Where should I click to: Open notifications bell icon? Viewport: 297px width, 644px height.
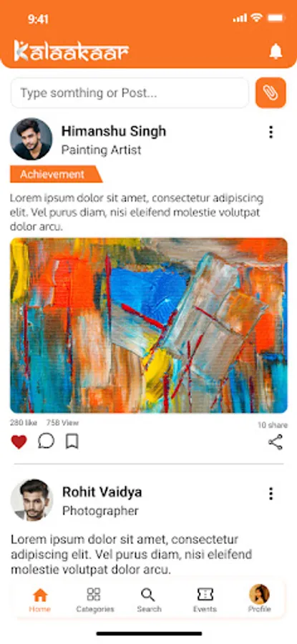pos(276,52)
